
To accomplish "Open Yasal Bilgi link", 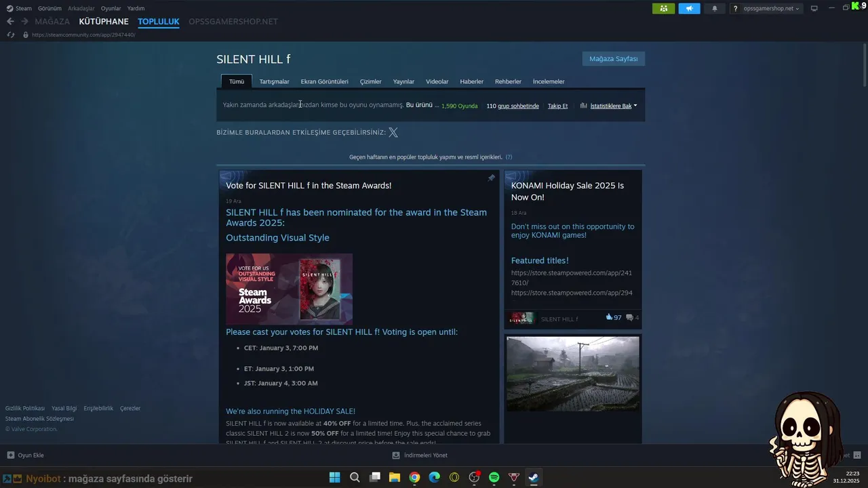I will pyautogui.click(x=64, y=409).
